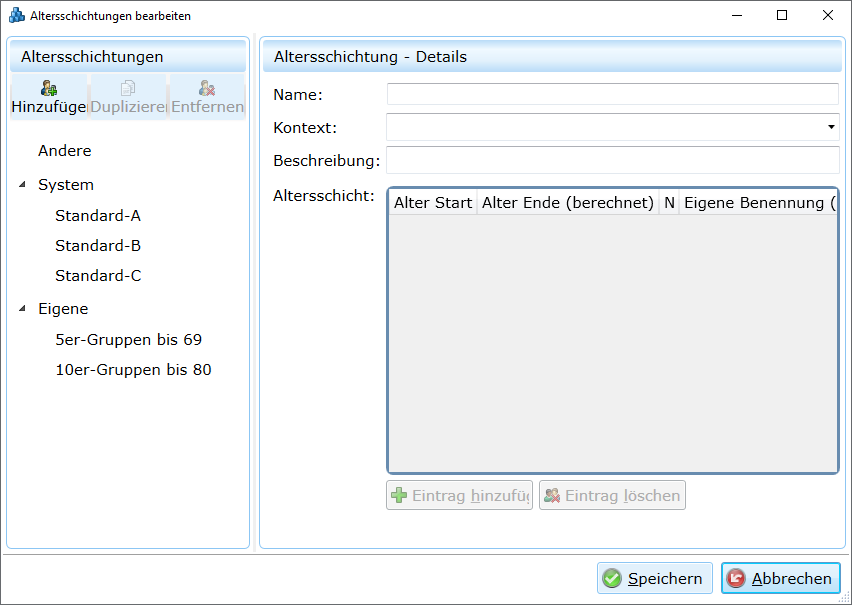Click the Entfernen toolbar icon
Image resolution: width=852 pixels, height=605 pixels.
(x=207, y=88)
